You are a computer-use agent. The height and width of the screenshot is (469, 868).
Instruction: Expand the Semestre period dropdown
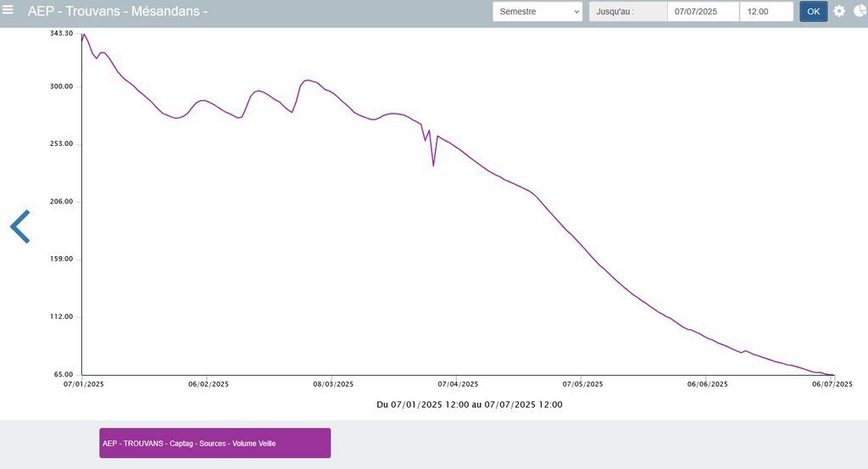click(x=537, y=12)
